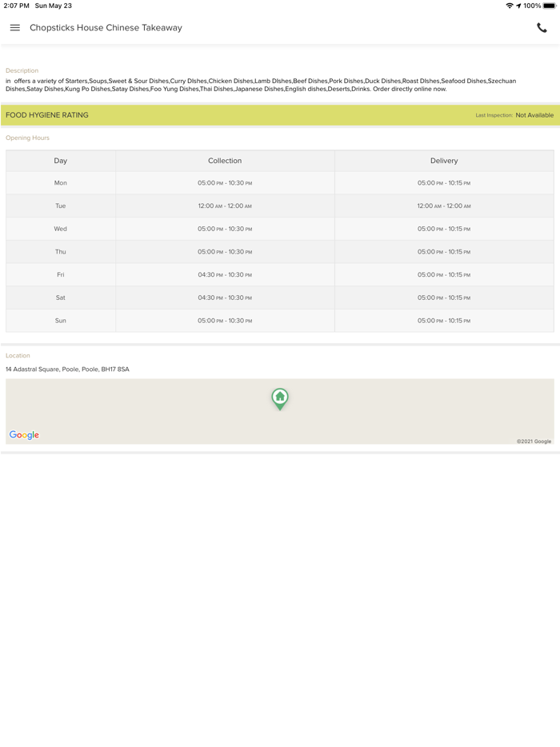Click the Day column header
Screen dimensions: 560x747
pos(61,161)
